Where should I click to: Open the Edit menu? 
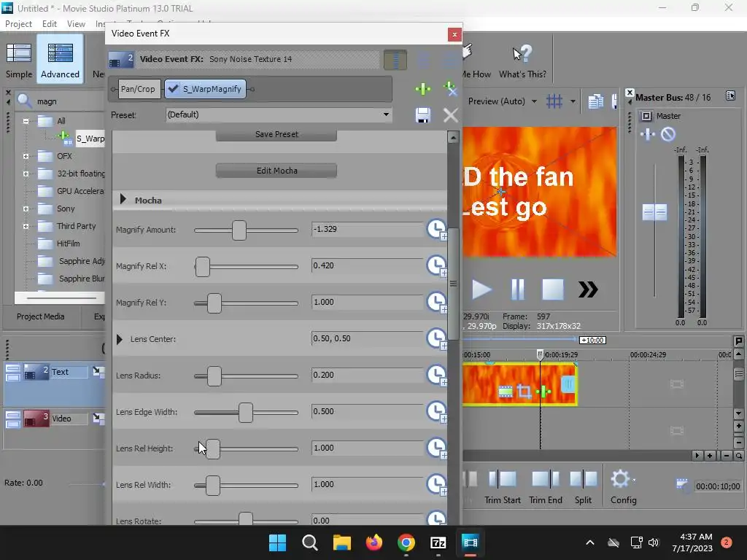tap(49, 24)
